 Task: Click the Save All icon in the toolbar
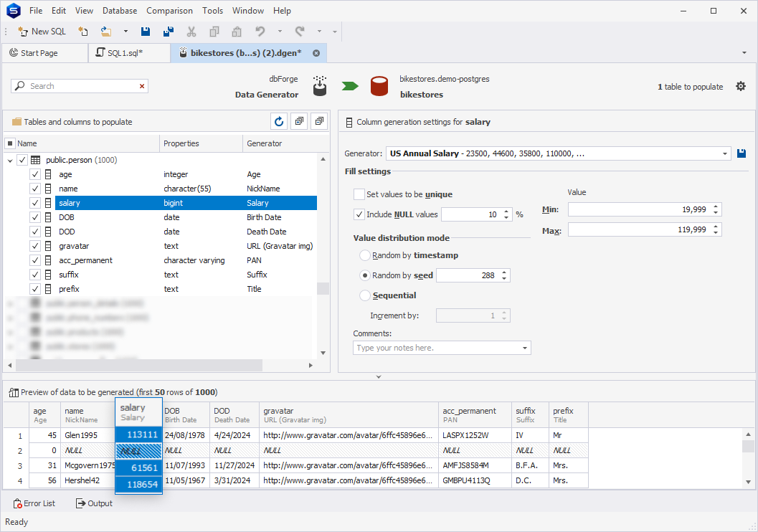click(x=169, y=32)
